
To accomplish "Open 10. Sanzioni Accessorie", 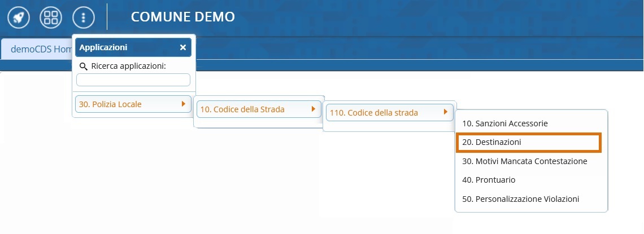I will pyautogui.click(x=505, y=123).
